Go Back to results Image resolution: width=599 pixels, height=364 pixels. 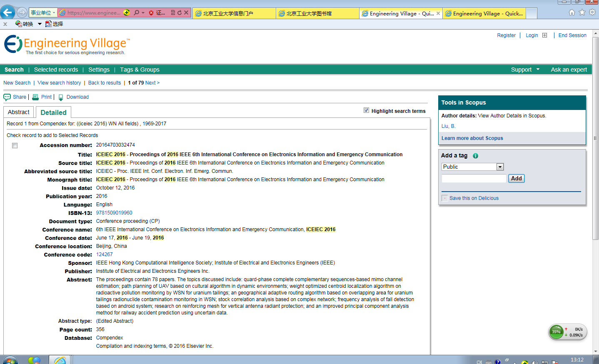tap(105, 83)
